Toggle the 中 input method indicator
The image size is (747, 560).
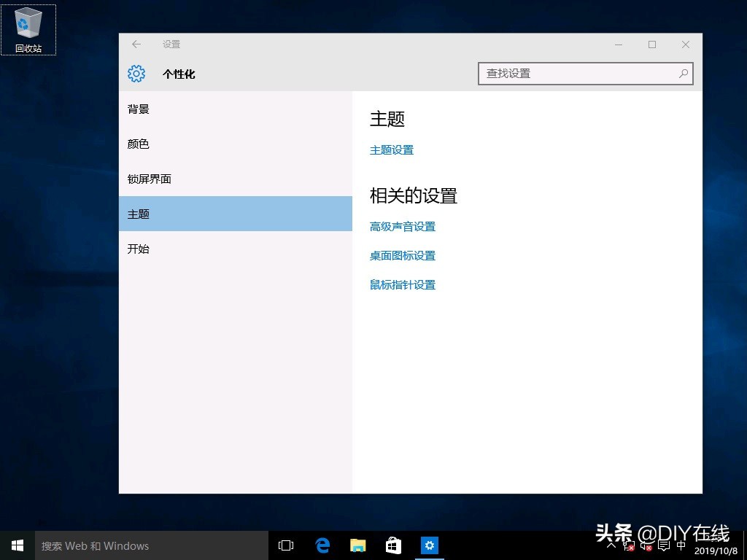tap(680, 545)
